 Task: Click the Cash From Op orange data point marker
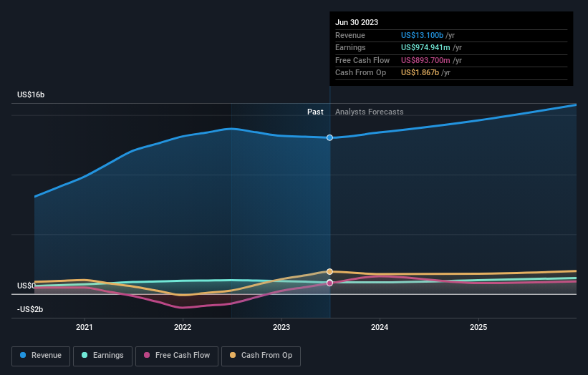[329, 272]
